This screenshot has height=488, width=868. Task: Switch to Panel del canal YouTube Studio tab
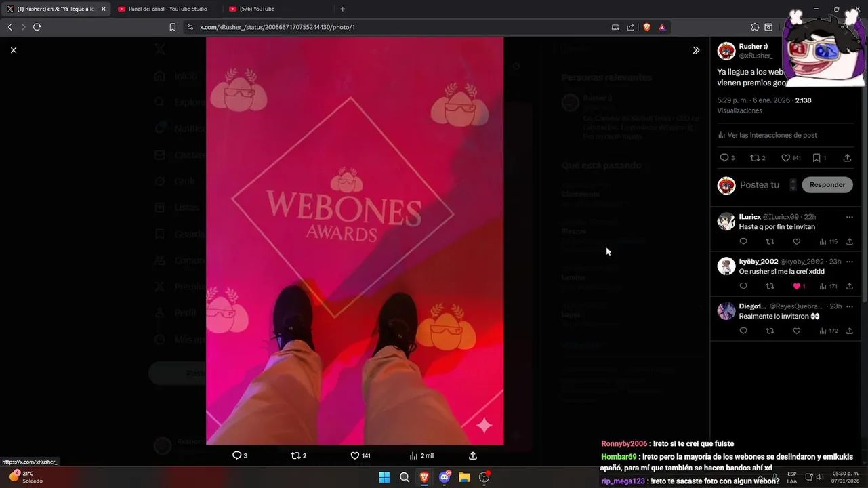(x=167, y=9)
